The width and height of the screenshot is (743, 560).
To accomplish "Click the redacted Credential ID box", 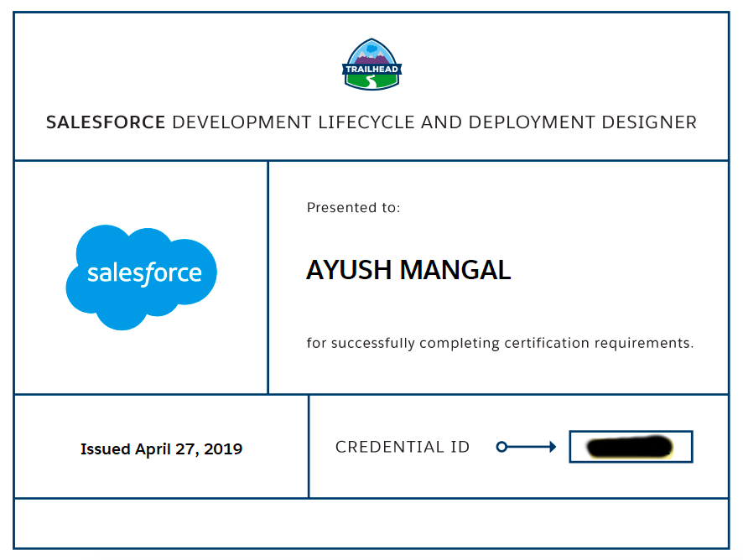I will (x=631, y=446).
